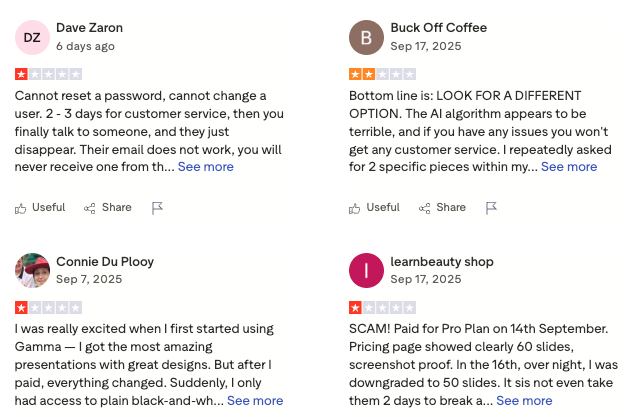Click learnbeauty shop's avatar circle
Viewport: 639px width, 417px height.
(366, 270)
